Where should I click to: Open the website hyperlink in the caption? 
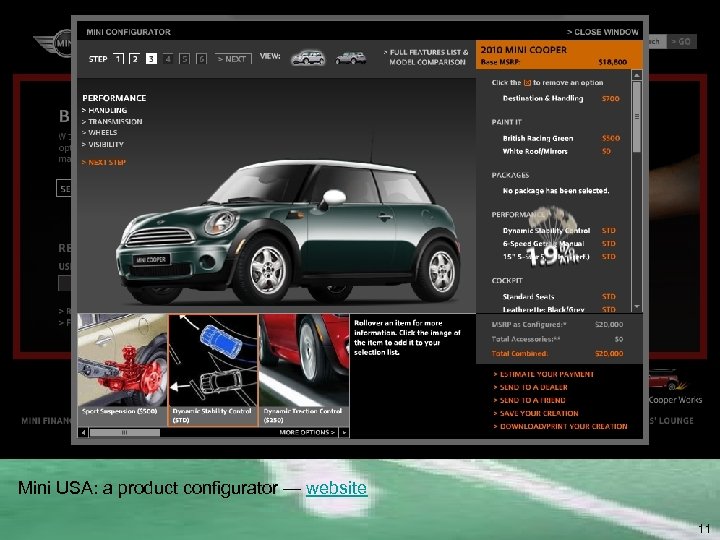coord(336,488)
